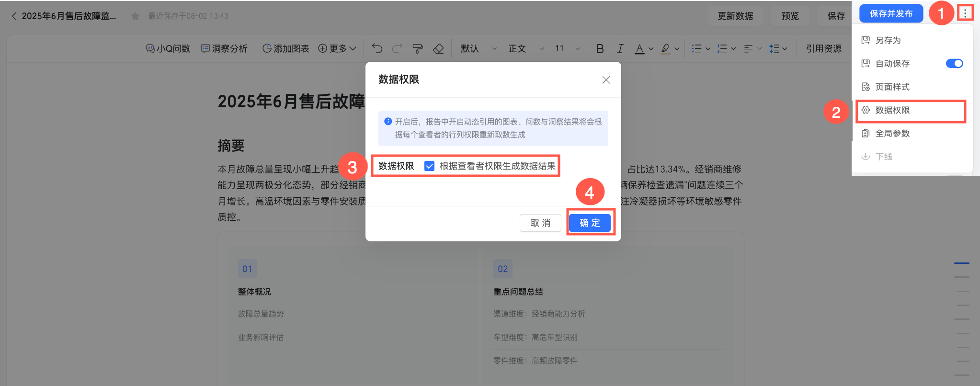The image size is (980, 386).
Task: Click 故障总量趋势 entry
Action: point(261,314)
